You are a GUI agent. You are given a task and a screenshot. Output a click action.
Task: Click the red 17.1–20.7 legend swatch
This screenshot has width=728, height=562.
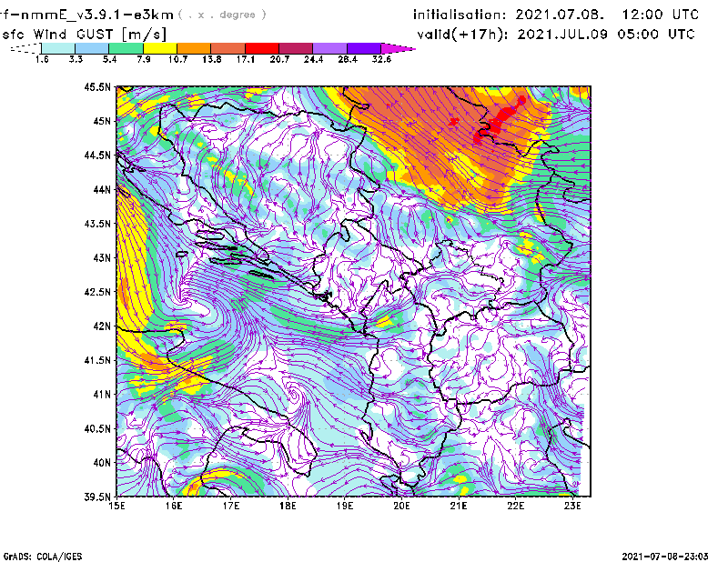pyautogui.click(x=262, y=48)
